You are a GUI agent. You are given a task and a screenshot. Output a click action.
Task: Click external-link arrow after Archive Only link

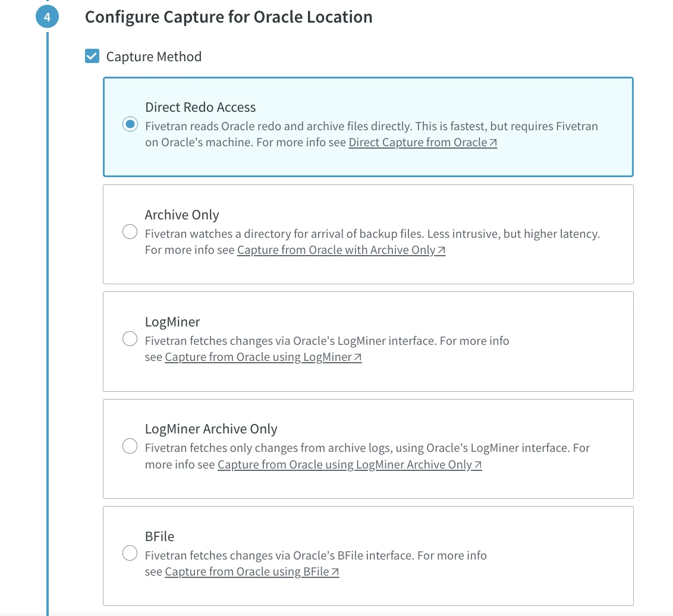pyautogui.click(x=441, y=251)
